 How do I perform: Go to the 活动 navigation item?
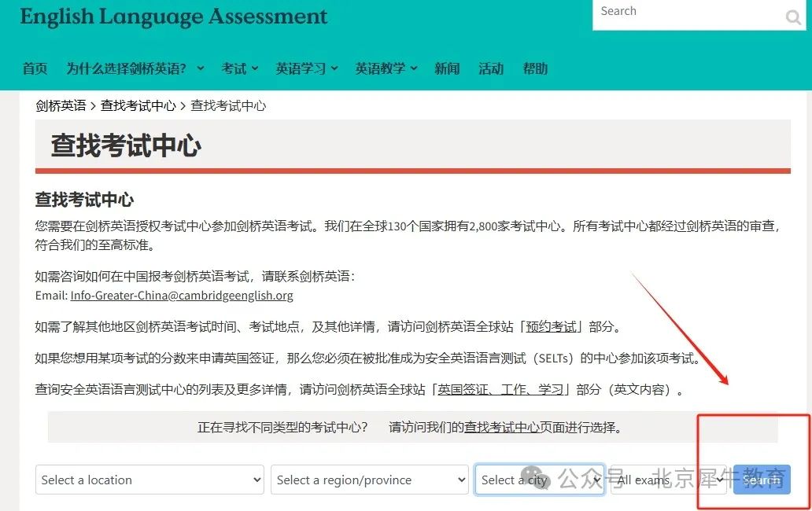coord(491,68)
